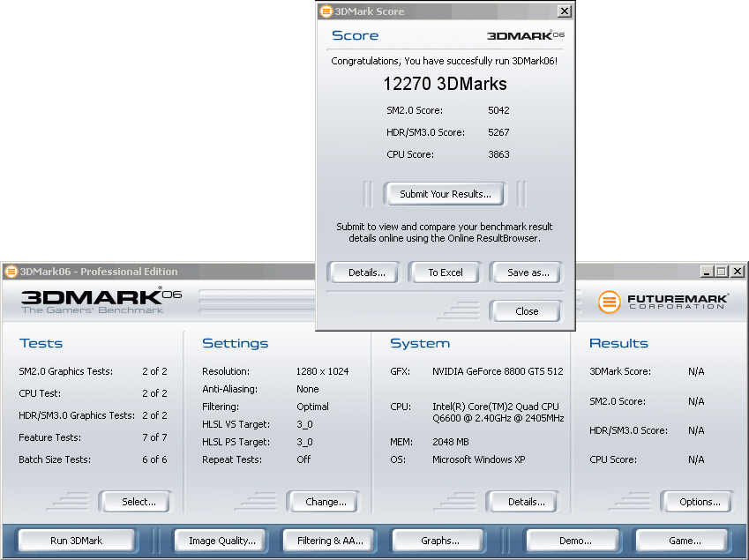Open the results Options button
Image resolution: width=749 pixels, height=560 pixels.
[700, 502]
